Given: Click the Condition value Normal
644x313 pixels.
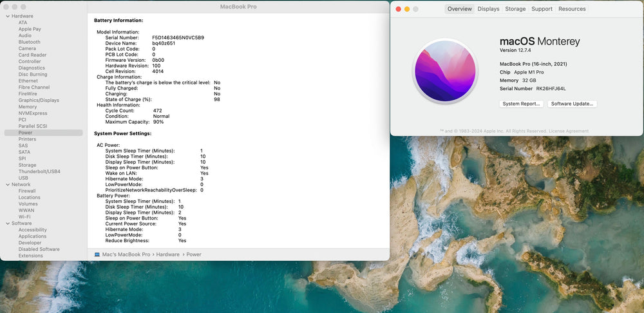Looking at the screenshot, I should click(161, 116).
